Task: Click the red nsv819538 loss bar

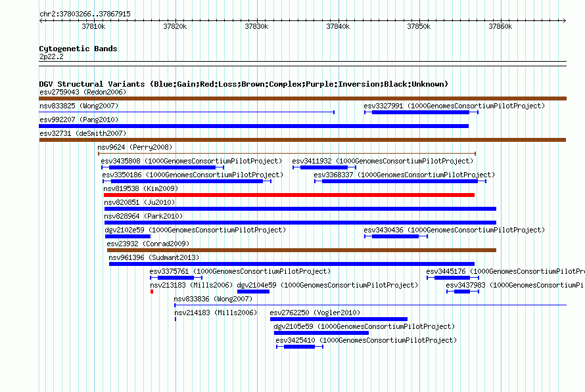Action: (289, 195)
